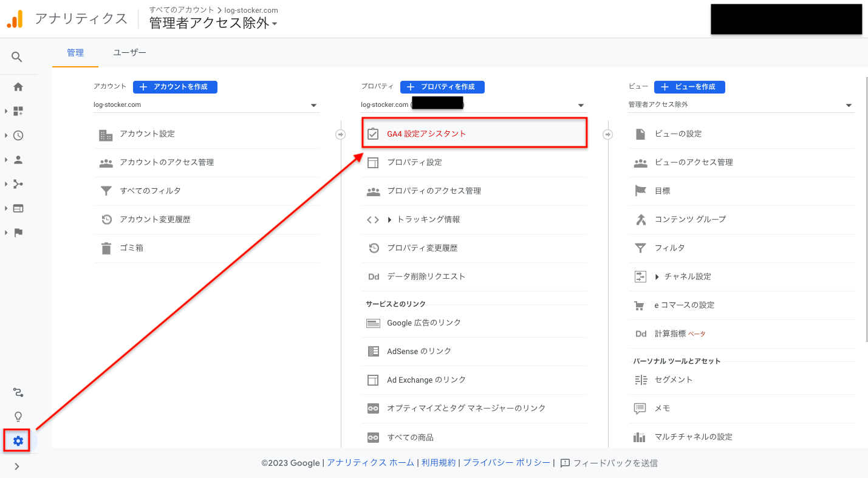The height and width of the screenshot is (478, 868).
Task: Open the Realtime clock icon report
Action: [18, 135]
